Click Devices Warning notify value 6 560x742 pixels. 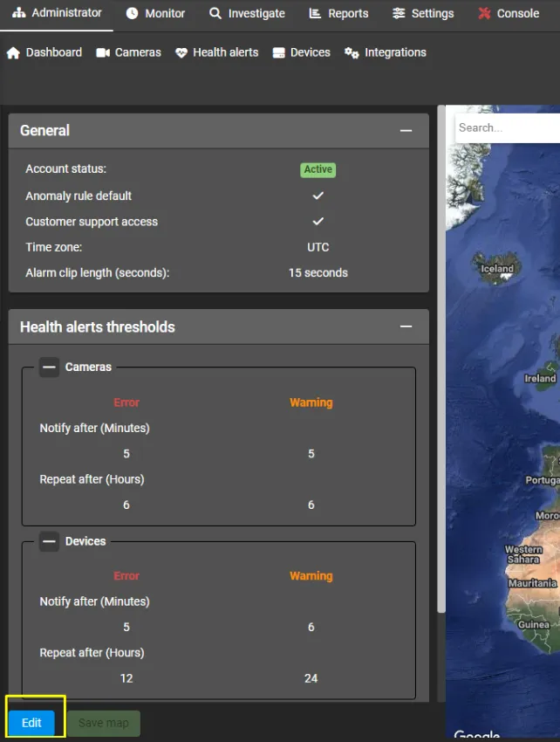(x=311, y=627)
